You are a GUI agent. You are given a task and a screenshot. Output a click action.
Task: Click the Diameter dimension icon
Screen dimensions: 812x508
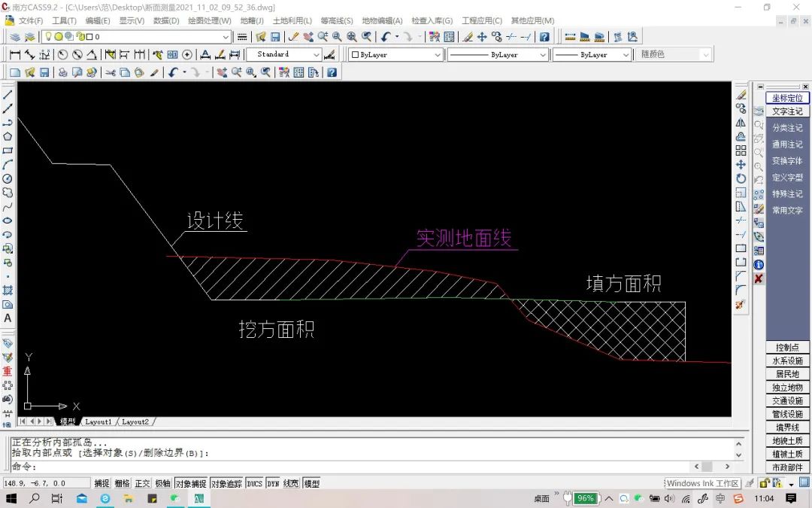(77, 54)
